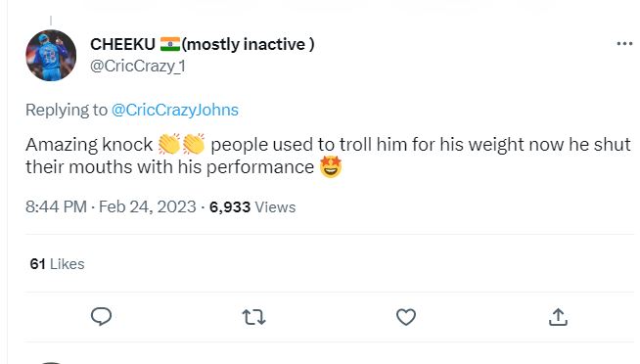Click the 'Replying to' label
The height and width of the screenshot is (364, 640).
point(67,110)
